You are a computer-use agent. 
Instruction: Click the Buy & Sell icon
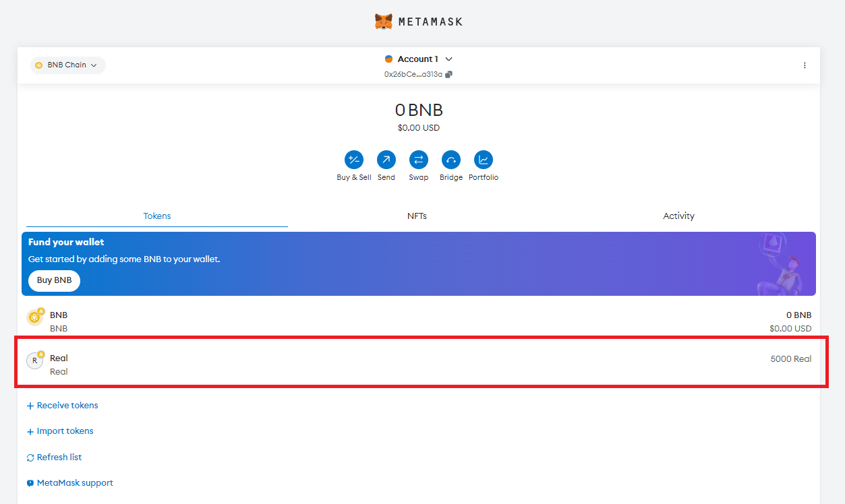354,160
